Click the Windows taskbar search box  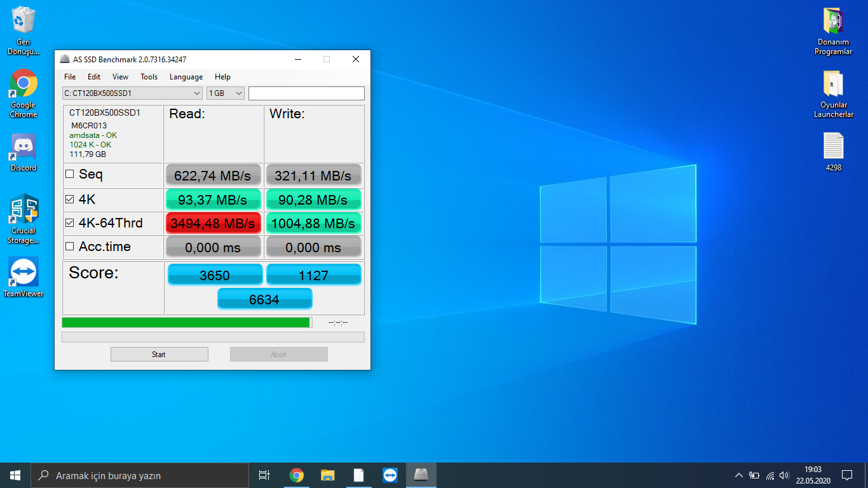click(140, 475)
